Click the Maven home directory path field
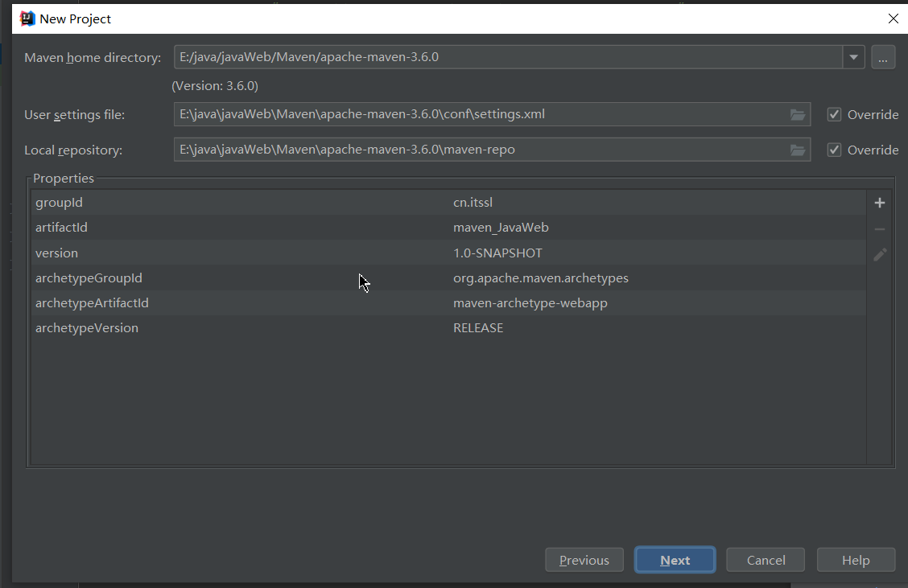The height and width of the screenshot is (588, 908). 508,57
